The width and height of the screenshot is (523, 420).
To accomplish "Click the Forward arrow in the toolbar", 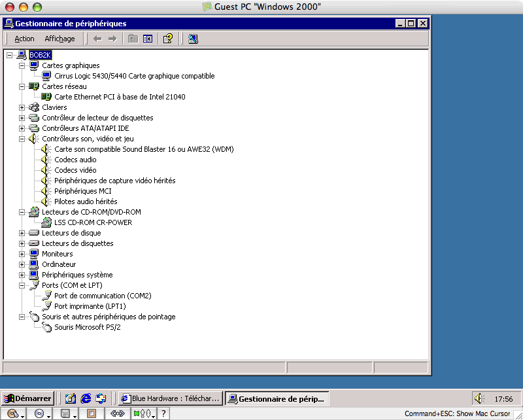I will (112, 39).
